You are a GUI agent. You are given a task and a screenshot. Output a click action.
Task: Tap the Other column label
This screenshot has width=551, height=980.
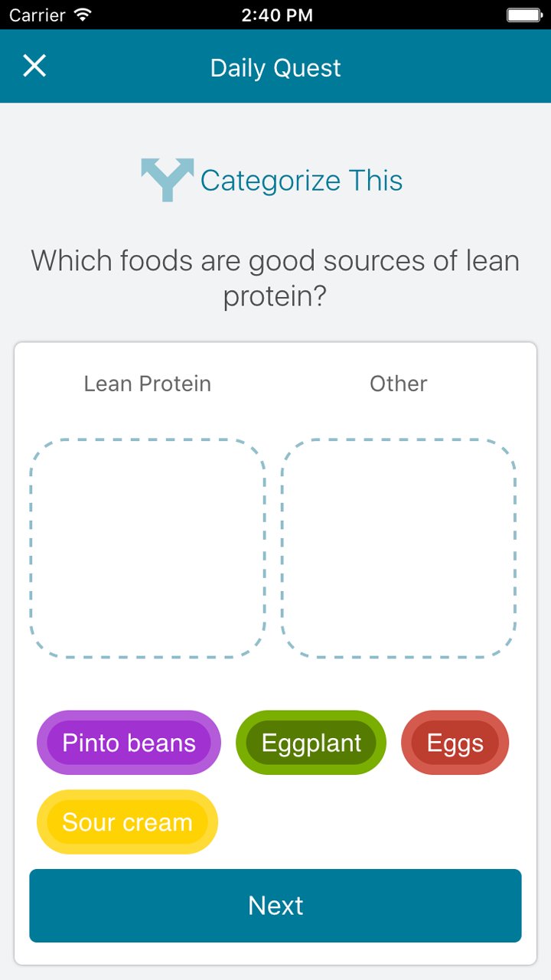[399, 384]
